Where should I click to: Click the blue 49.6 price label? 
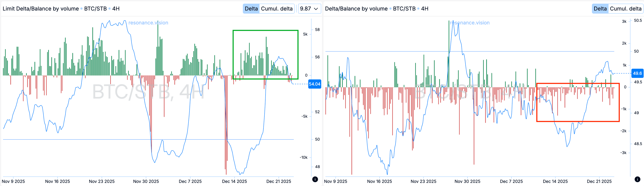pyautogui.click(x=637, y=73)
